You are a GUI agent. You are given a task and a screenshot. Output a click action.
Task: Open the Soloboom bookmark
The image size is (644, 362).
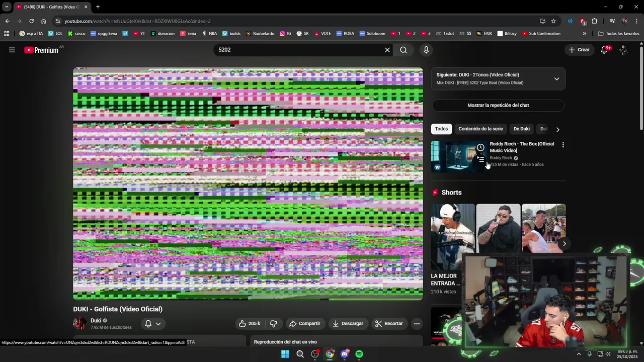pos(372,34)
